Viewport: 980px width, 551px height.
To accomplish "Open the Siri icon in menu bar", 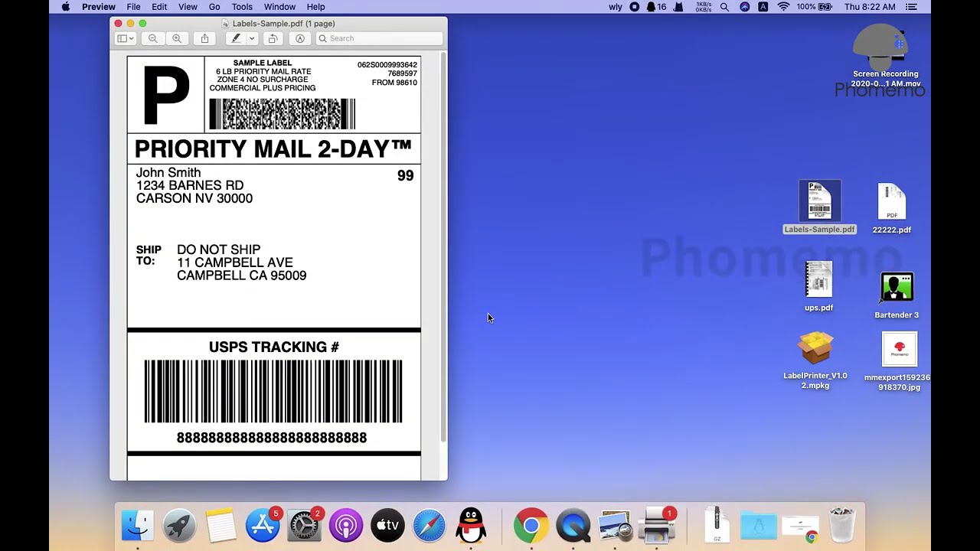I will pos(745,7).
